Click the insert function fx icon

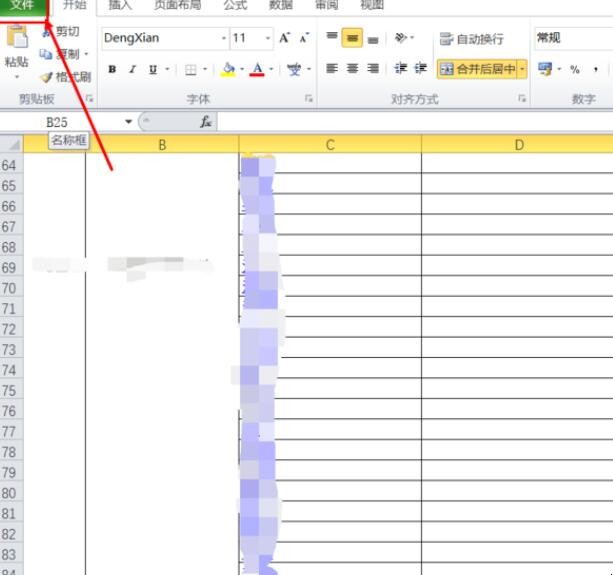[x=205, y=121]
